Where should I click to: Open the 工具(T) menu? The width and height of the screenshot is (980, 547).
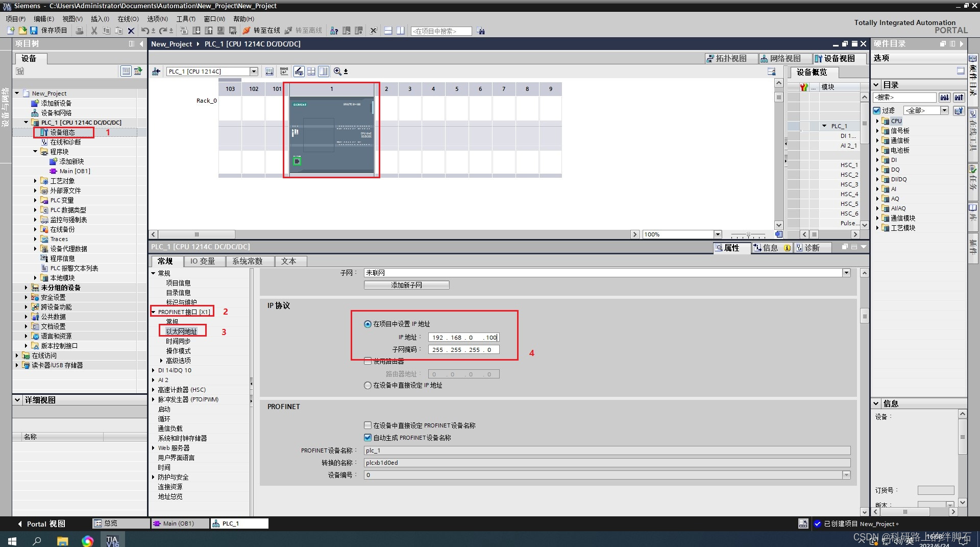pos(186,19)
